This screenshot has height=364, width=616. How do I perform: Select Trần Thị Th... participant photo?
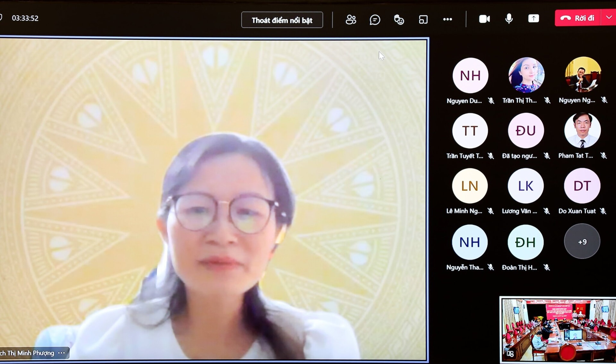(526, 75)
